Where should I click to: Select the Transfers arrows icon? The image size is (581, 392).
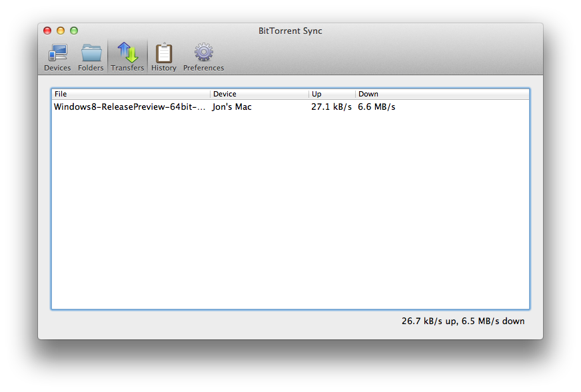point(127,53)
